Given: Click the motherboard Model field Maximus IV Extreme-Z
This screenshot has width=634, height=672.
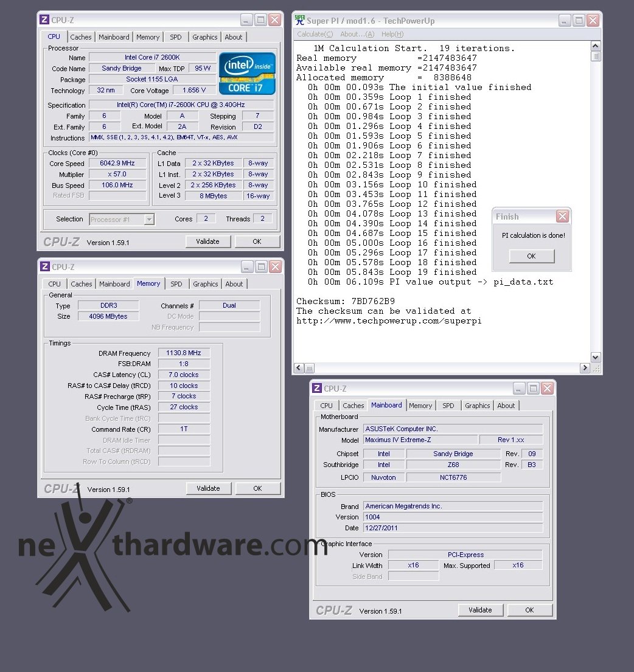Looking at the screenshot, I should tap(420, 440).
